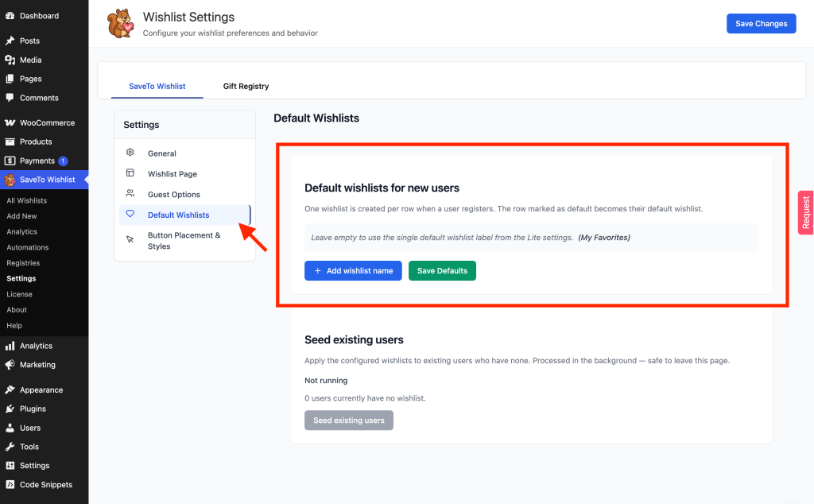Open the Request side tab
814x504 pixels.
tap(806, 212)
